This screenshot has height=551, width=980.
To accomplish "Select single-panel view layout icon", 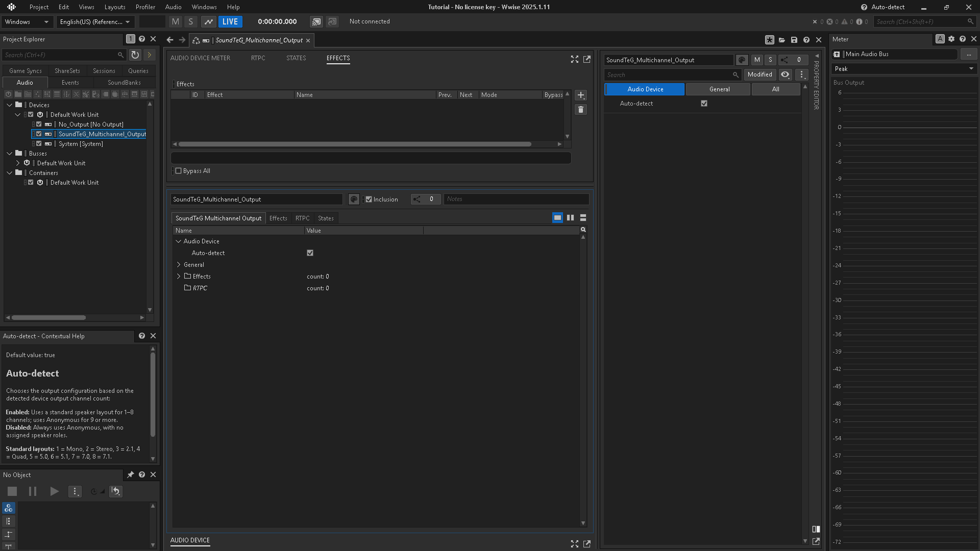I will pyautogui.click(x=557, y=218).
